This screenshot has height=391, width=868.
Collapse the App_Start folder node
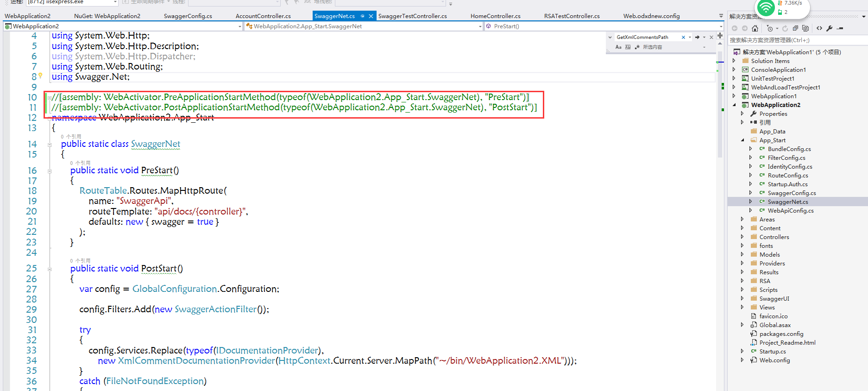(742, 140)
